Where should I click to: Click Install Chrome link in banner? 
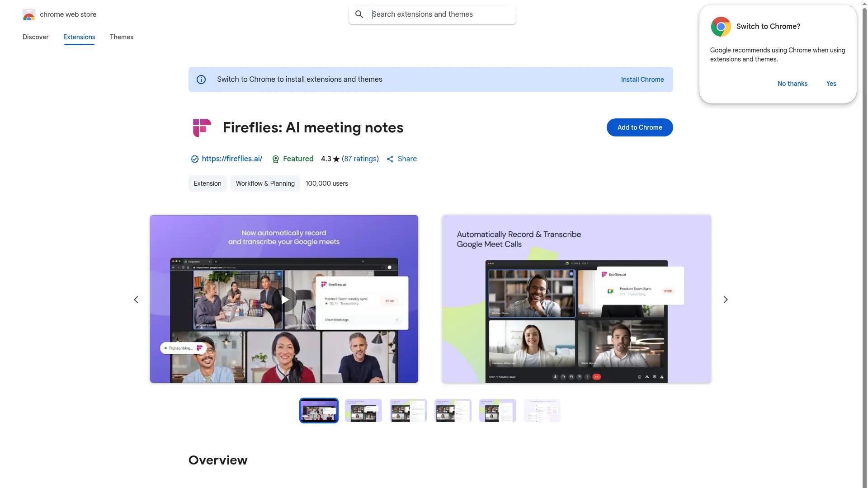coord(642,80)
